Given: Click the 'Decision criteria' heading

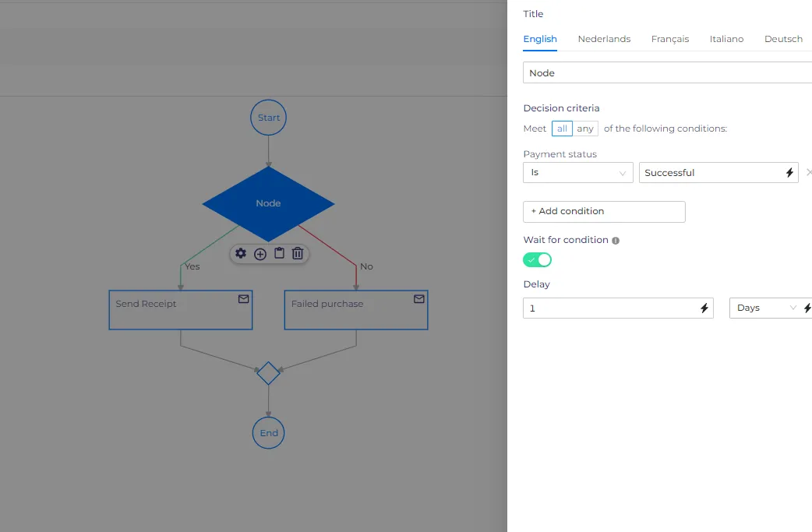Looking at the screenshot, I should pyautogui.click(x=561, y=108).
